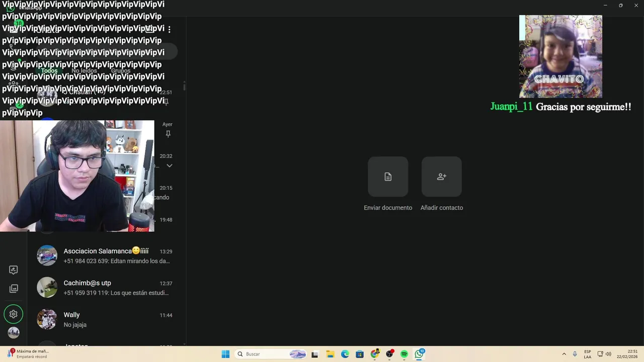This screenshot has width=644, height=362.
Task: Open File Explorer from taskbar
Action: pyautogui.click(x=330, y=354)
